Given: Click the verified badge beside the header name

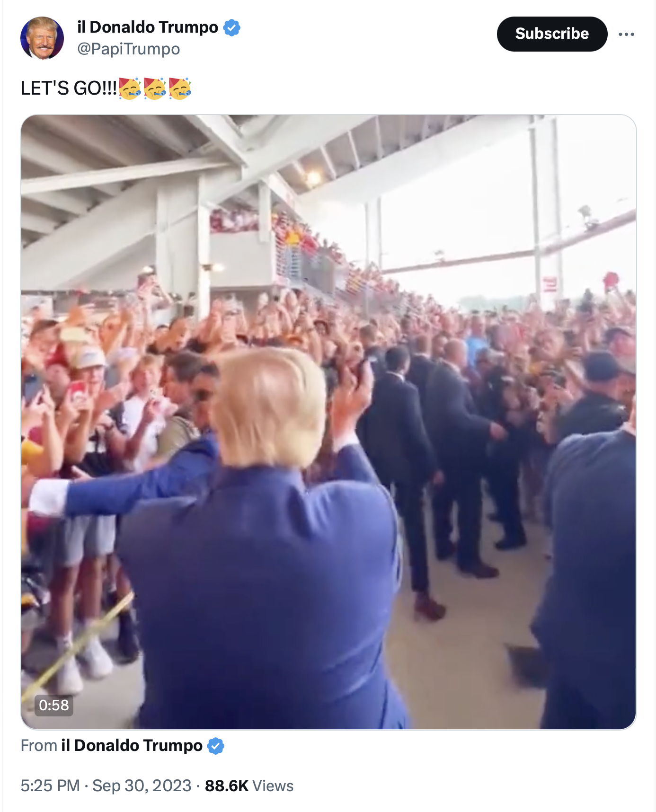Looking at the screenshot, I should point(231,27).
